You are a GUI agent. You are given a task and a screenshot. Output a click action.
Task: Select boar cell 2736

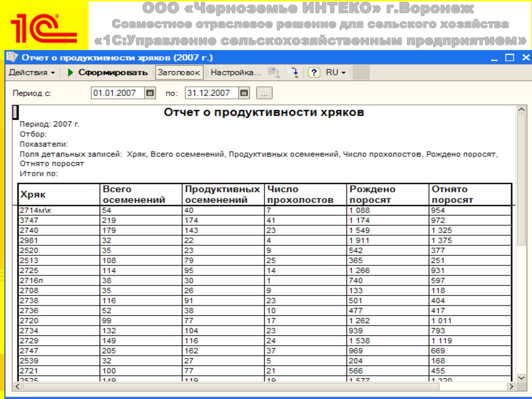tap(59, 311)
